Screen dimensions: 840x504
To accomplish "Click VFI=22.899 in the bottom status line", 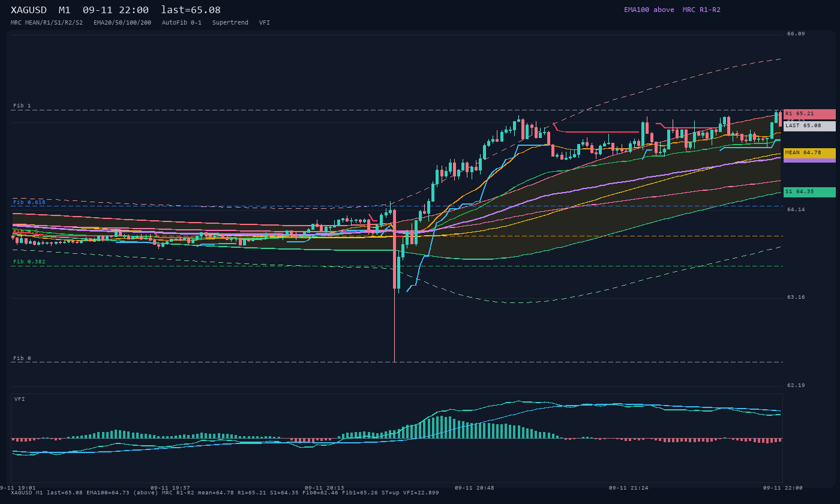I will (x=421, y=493).
